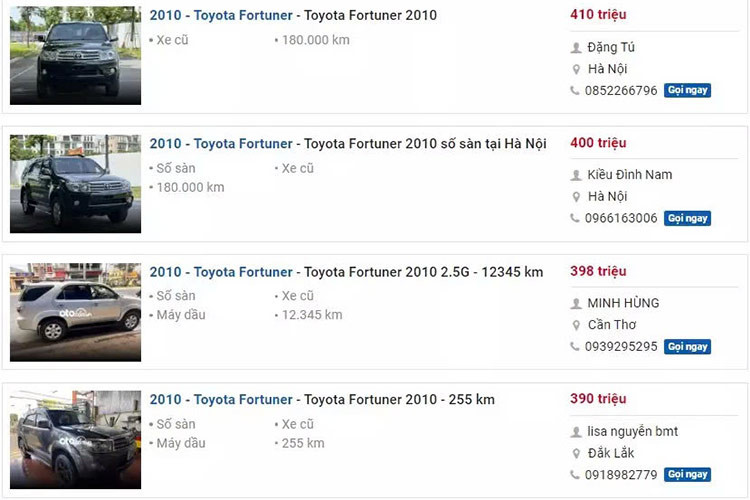Click seller name 'MINH HÙNG'

[623, 303]
